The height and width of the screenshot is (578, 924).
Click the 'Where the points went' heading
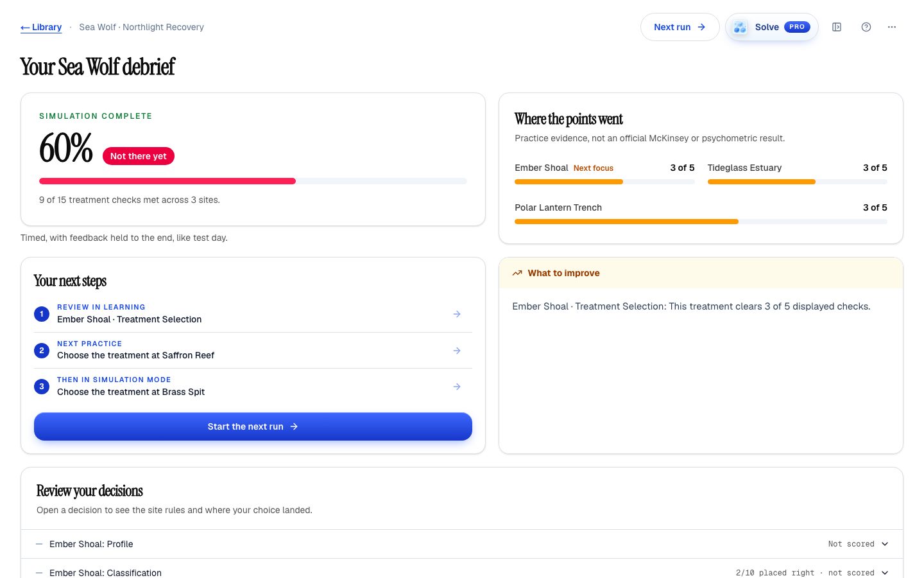click(569, 119)
